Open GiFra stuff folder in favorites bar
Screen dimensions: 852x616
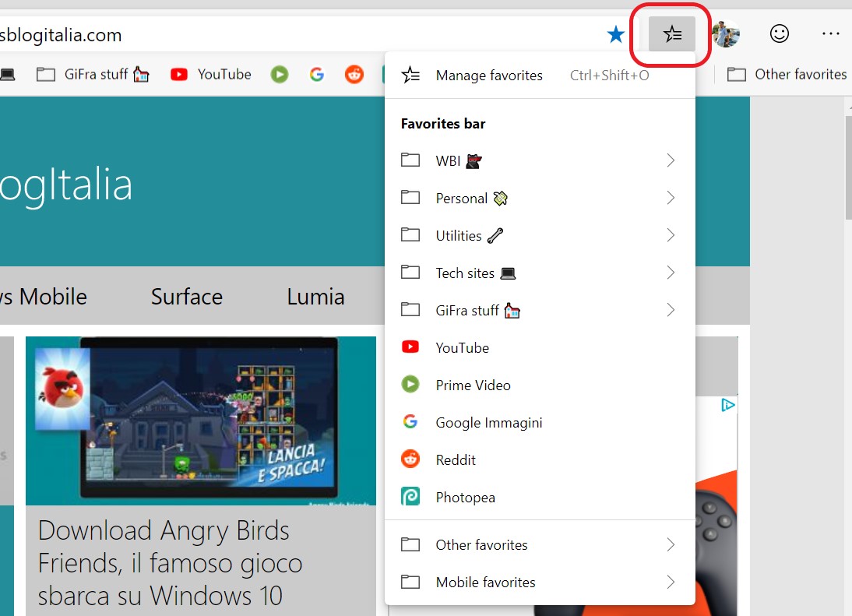tap(93, 75)
